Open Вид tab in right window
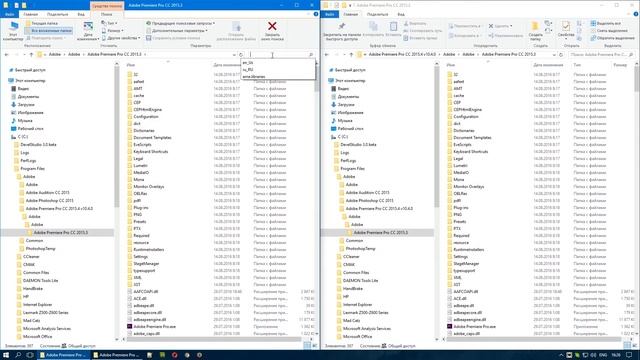 [x=401, y=14]
